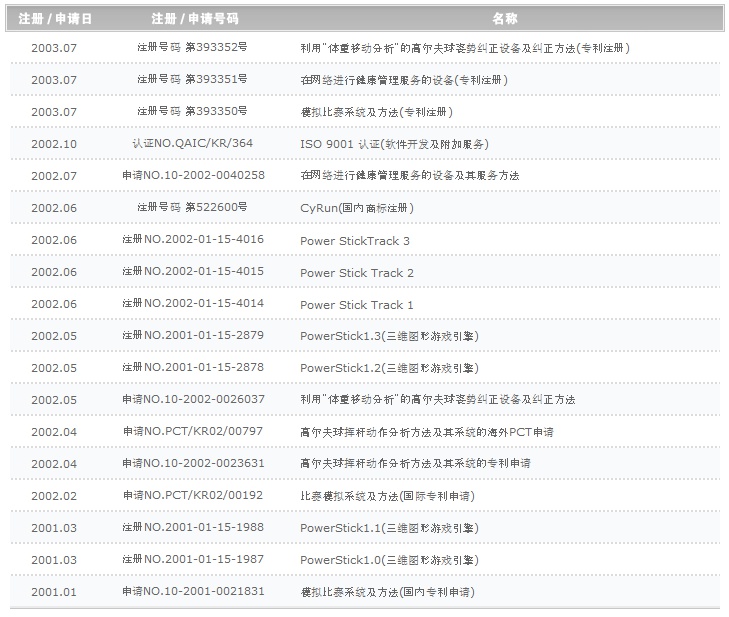Click PowerStick1.2 game engine entry
Viewport: 729px width, 617px height.
pyautogui.click(x=389, y=368)
